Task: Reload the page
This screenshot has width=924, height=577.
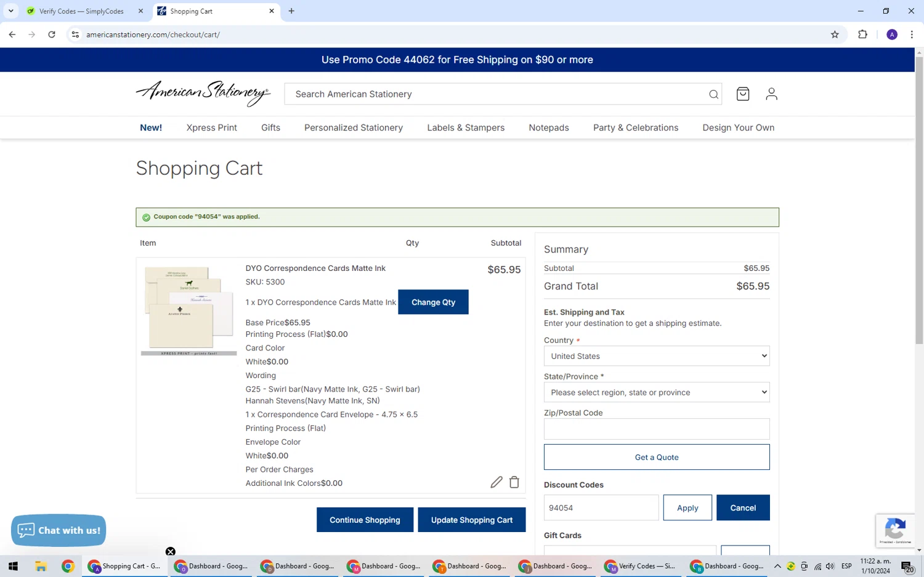Action: [52, 34]
